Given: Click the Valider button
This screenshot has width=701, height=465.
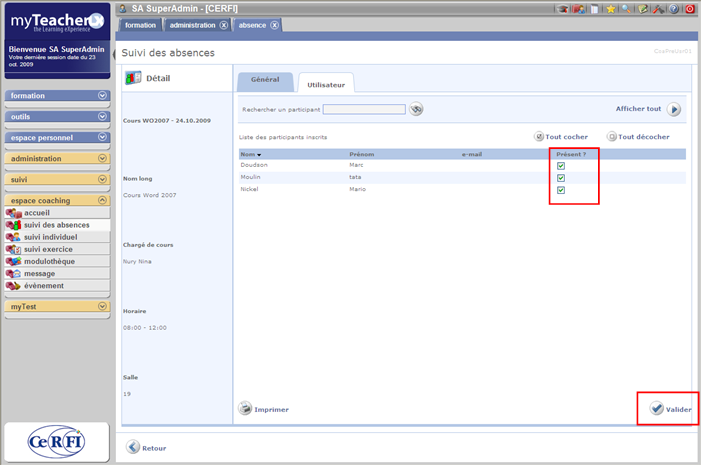Looking at the screenshot, I should tap(668, 409).
